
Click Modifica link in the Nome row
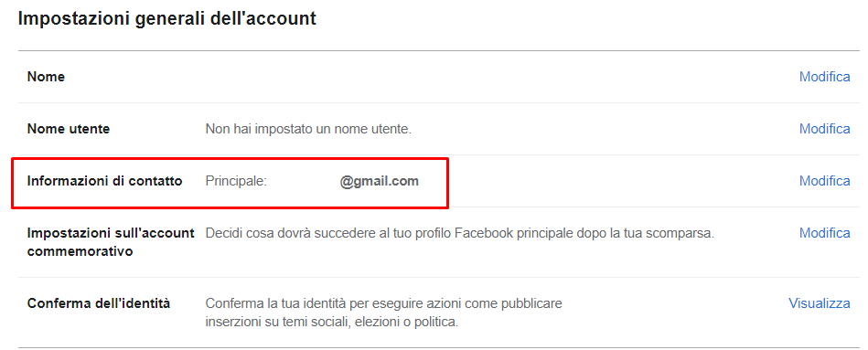click(824, 77)
